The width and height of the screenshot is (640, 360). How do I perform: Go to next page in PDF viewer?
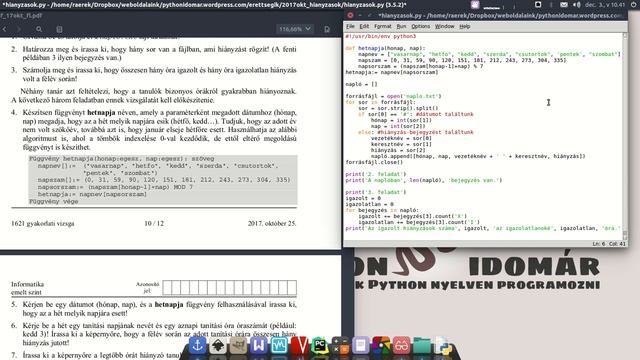[19, 29]
